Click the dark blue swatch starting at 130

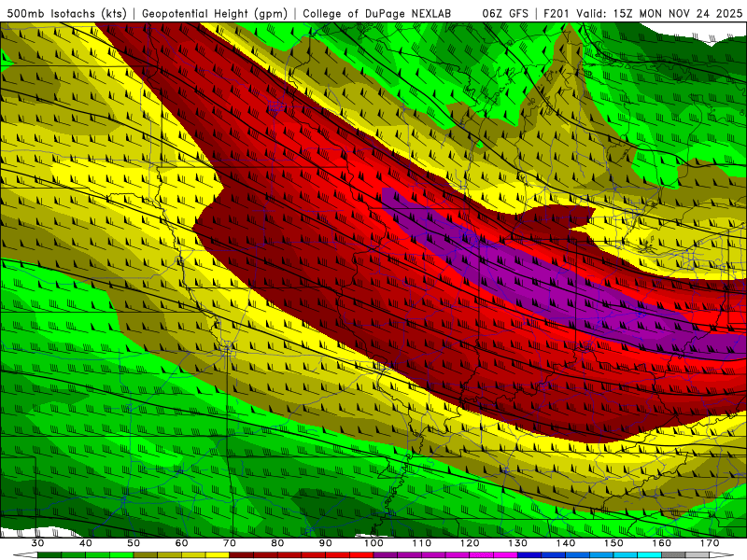tap(529, 555)
